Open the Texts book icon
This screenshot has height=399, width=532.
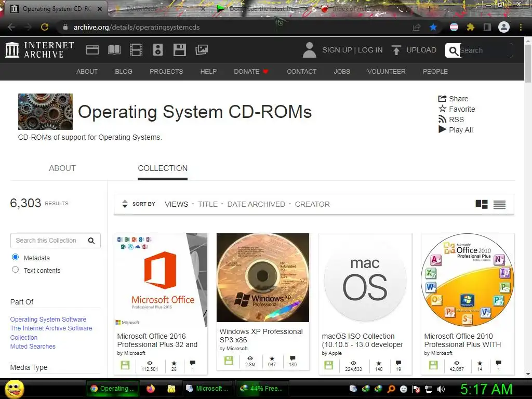[114, 50]
